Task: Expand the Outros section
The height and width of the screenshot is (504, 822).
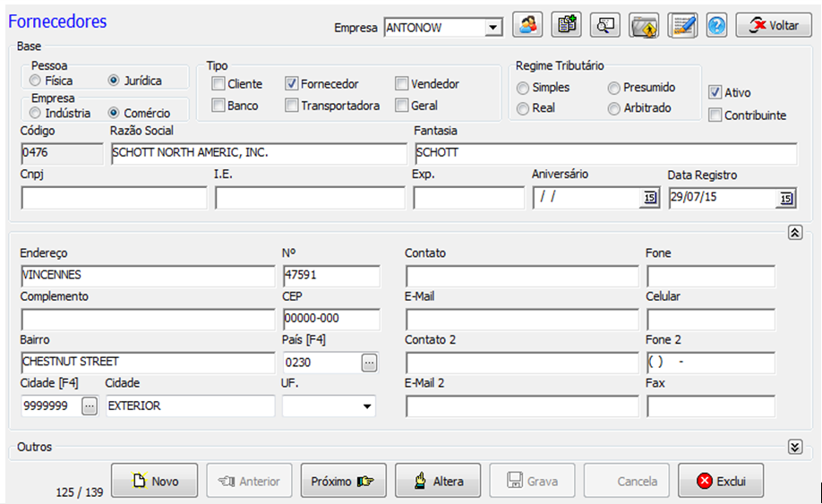Action: pos(794,447)
